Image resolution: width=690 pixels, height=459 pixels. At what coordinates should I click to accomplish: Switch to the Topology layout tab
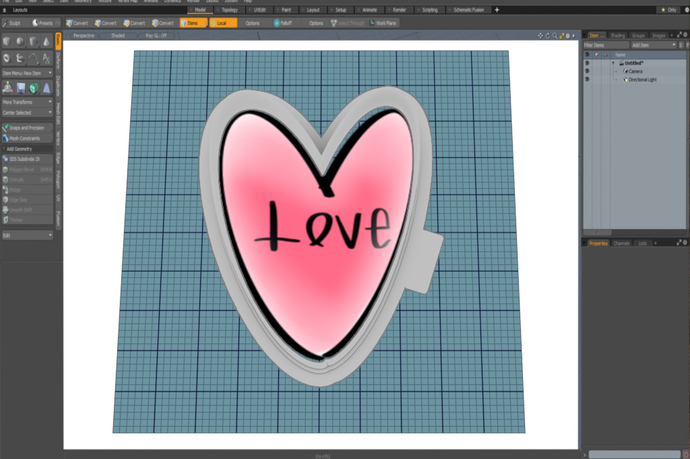pos(229,10)
